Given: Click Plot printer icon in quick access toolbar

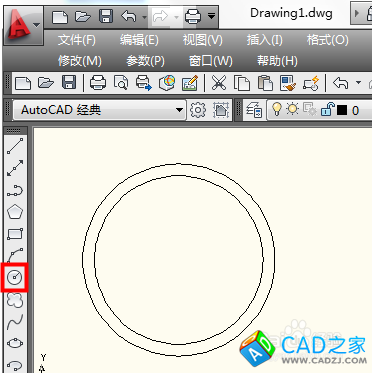Looking at the screenshot, I should 193,16.
